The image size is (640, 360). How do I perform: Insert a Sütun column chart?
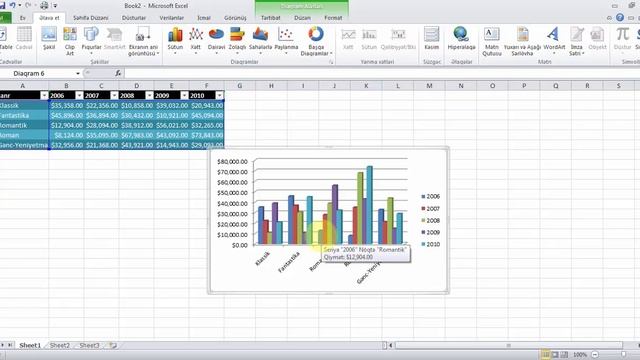coord(175,40)
